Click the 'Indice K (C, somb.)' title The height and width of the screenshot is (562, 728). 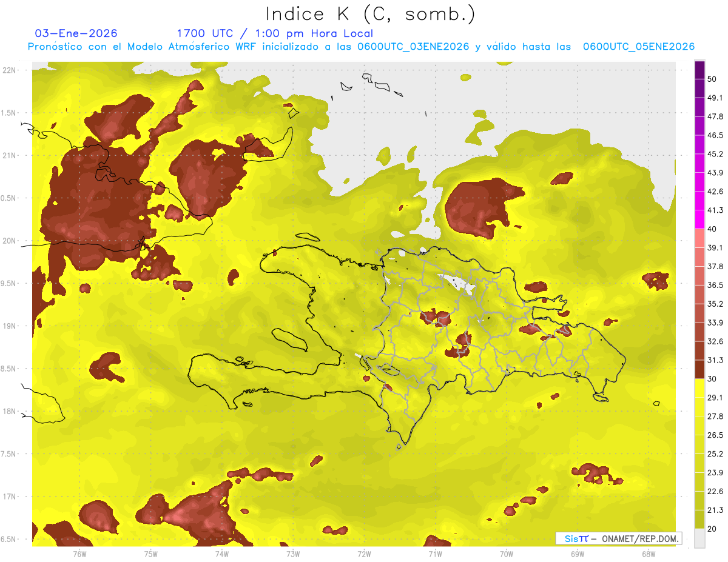point(371,14)
